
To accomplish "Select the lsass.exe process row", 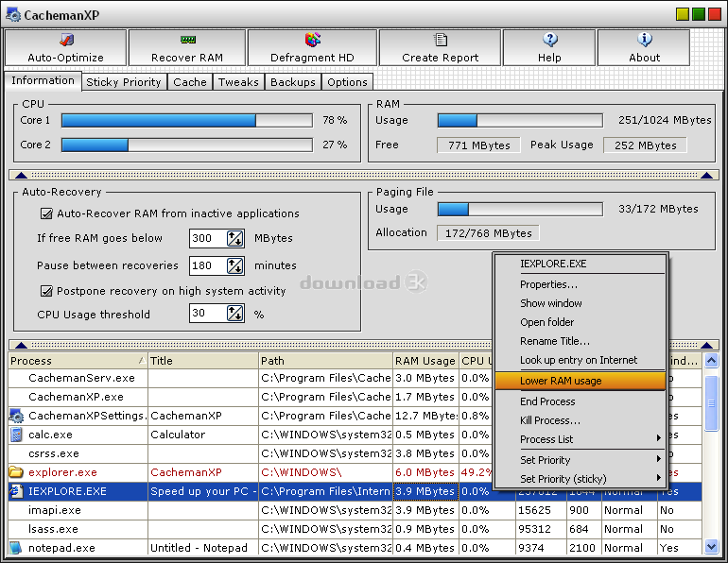I will coord(355,529).
